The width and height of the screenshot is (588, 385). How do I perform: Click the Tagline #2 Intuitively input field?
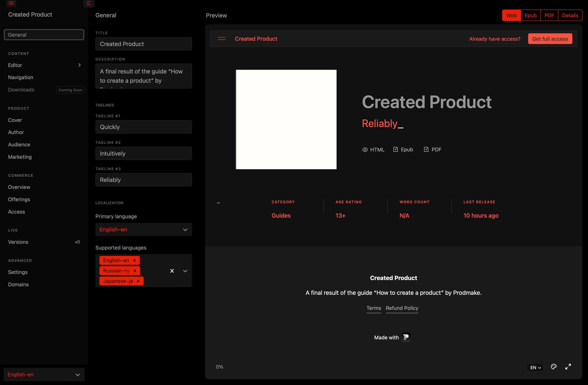pyautogui.click(x=143, y=154)
